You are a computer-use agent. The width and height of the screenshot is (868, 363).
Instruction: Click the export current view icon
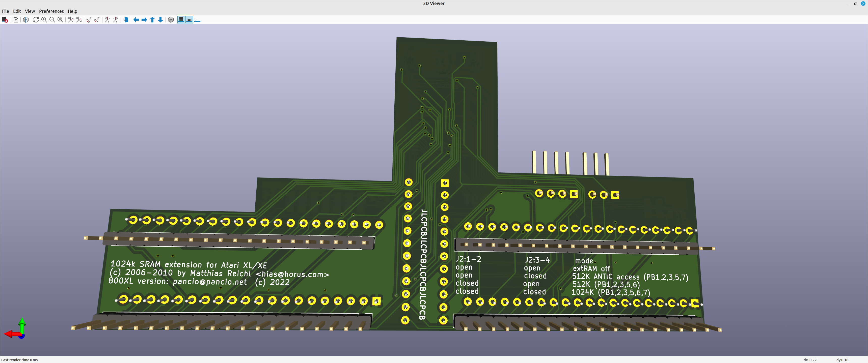pos(5,20)
